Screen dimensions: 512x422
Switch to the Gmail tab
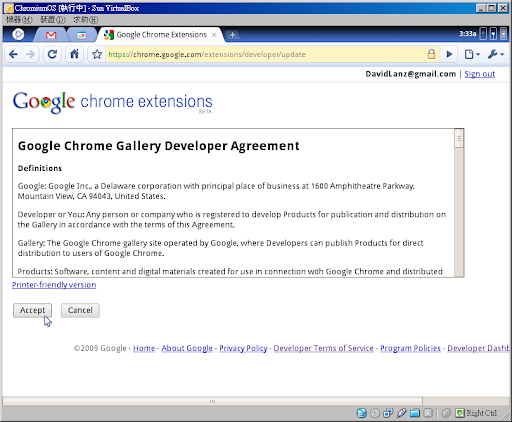point(51,35)
